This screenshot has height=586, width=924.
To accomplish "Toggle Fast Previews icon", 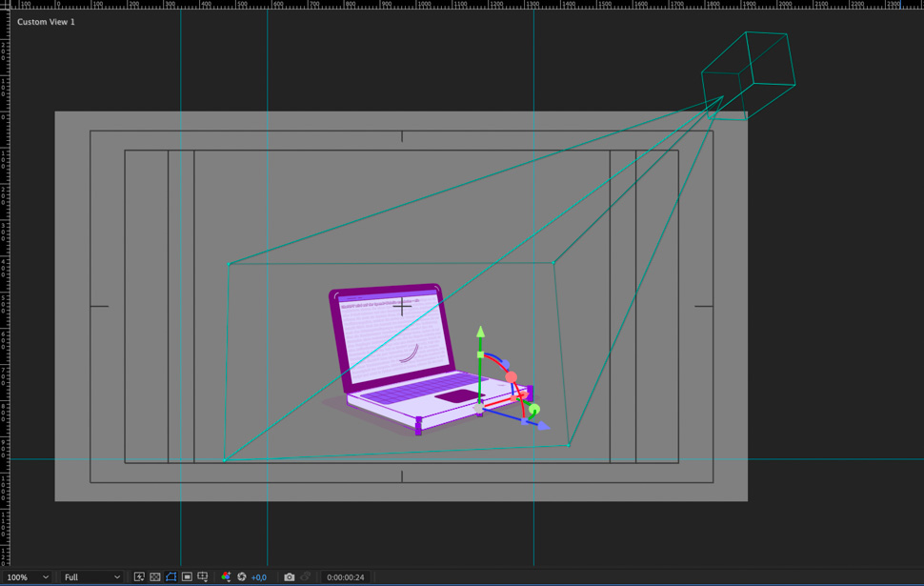I will pyautogui.click(x=139, y=577).
